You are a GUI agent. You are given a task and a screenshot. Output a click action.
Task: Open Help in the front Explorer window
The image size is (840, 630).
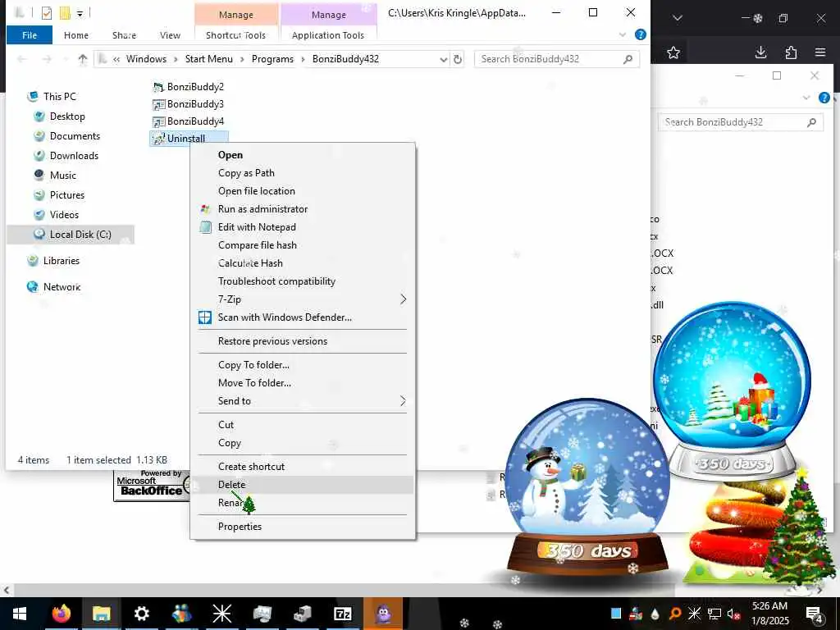(x=640, y=34)
